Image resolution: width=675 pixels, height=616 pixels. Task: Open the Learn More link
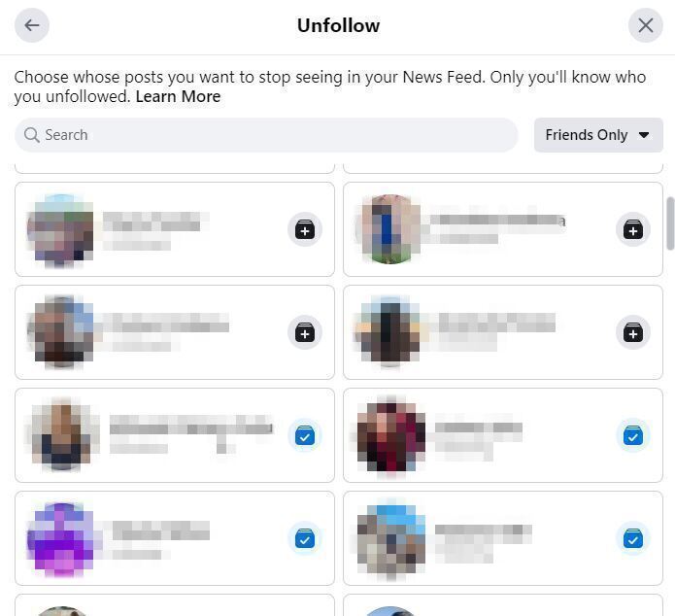point(178,96)
